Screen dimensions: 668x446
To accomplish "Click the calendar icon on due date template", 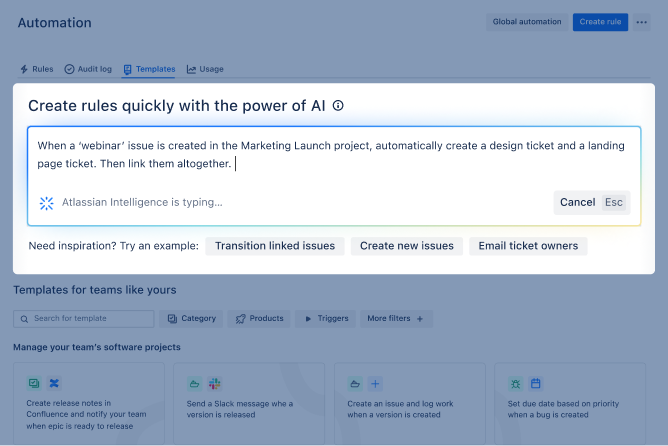I will coord(535,383).
